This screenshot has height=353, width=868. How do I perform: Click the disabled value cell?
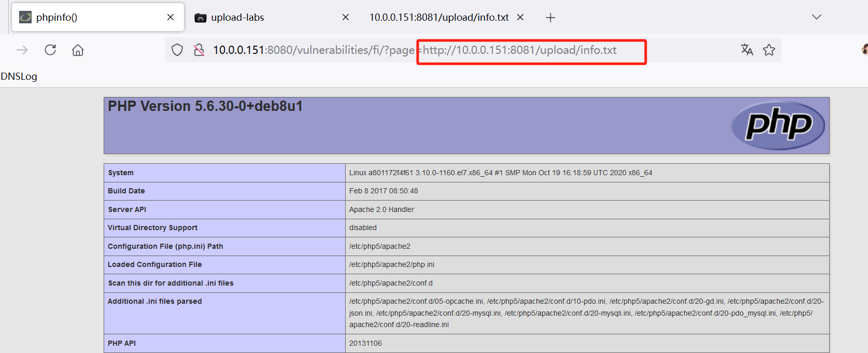[x=587, y=228]
